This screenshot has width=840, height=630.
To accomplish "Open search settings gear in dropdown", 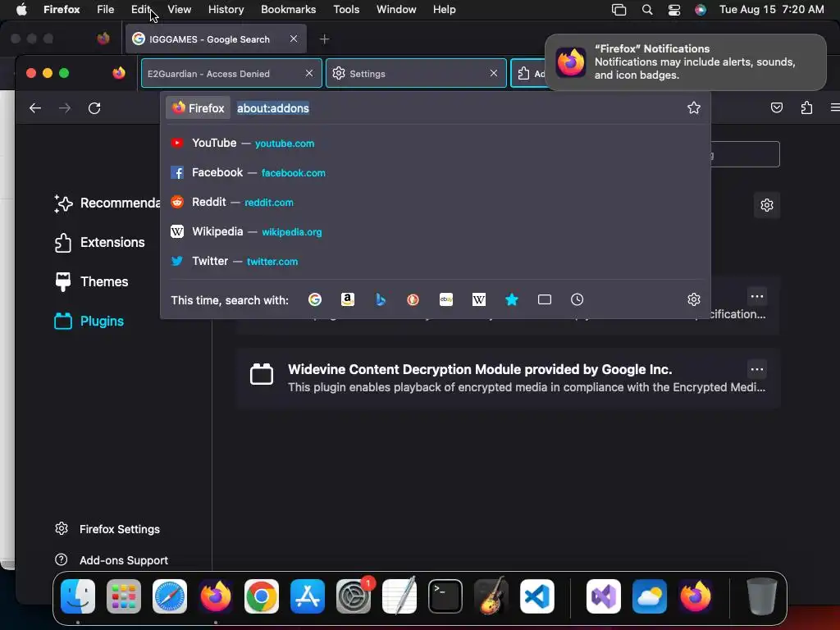I will coord(694,299).
